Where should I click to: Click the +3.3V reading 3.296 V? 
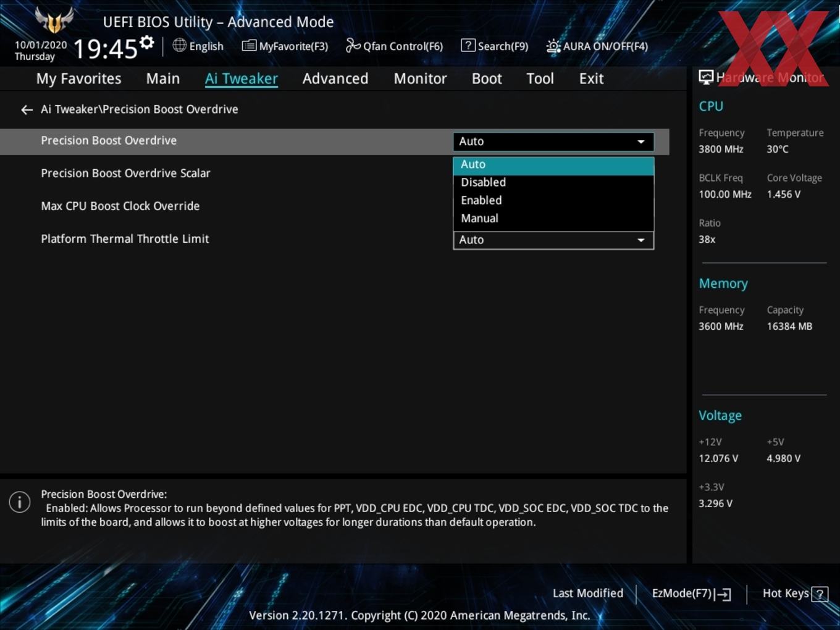(x=715, y=504)
